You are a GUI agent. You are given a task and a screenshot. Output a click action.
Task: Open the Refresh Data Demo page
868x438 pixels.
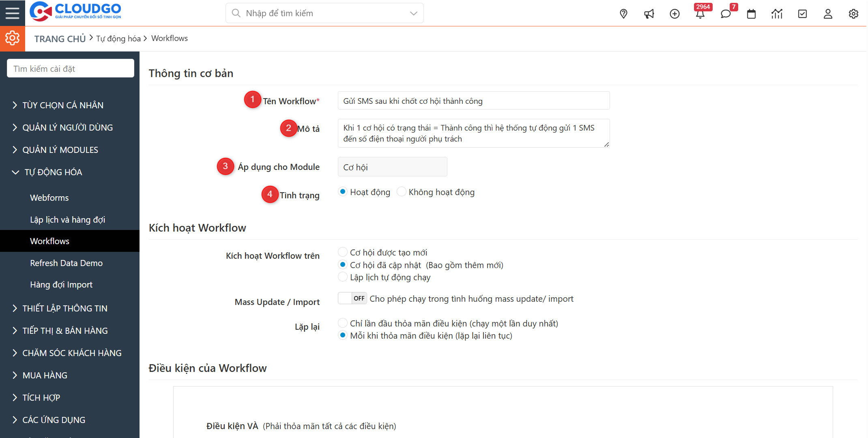[66, 263]
